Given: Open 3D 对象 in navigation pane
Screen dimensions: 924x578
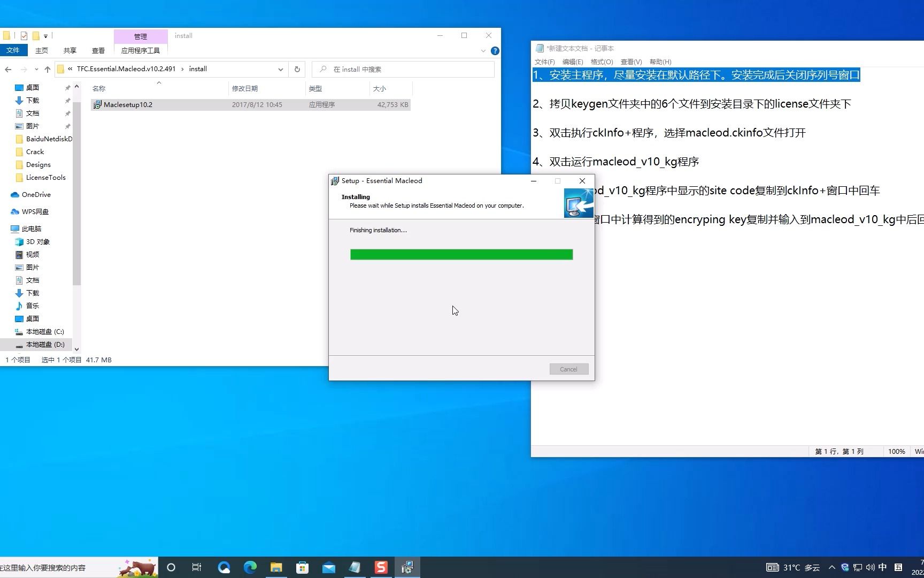Looking at the screenshot, I should 37,242.
